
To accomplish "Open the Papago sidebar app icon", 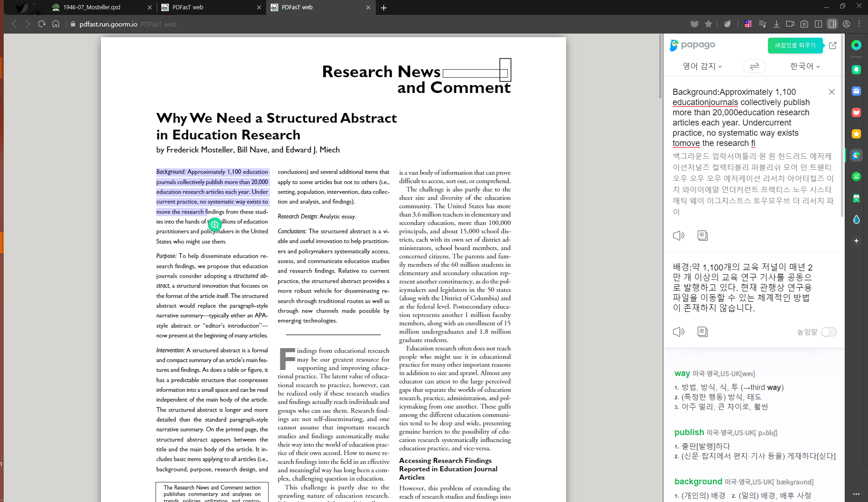I will 856,155.
